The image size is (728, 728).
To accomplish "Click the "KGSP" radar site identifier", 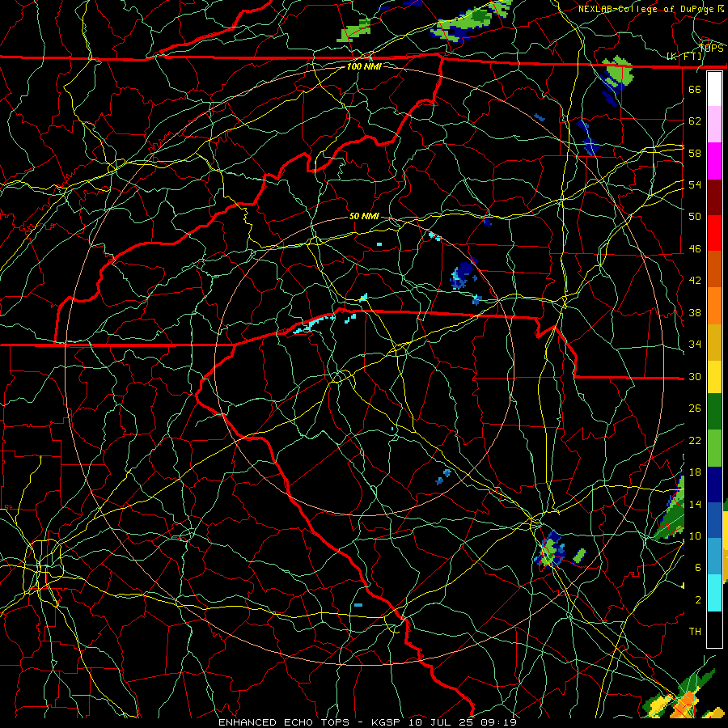I will click(x=387, y=722).
